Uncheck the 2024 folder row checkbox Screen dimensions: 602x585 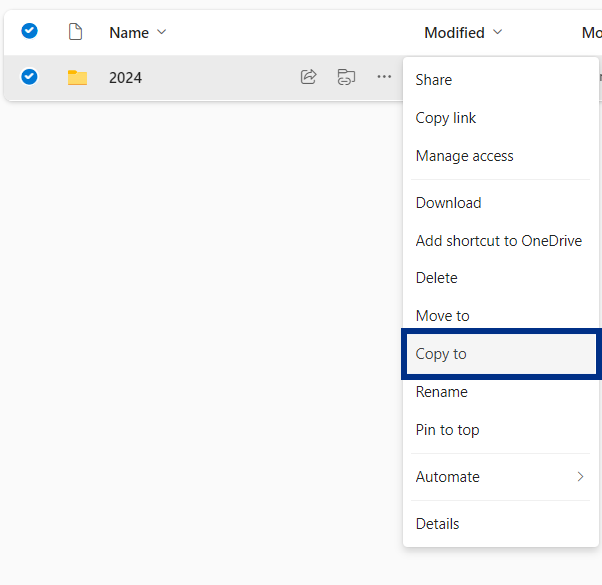click(29, 76)
